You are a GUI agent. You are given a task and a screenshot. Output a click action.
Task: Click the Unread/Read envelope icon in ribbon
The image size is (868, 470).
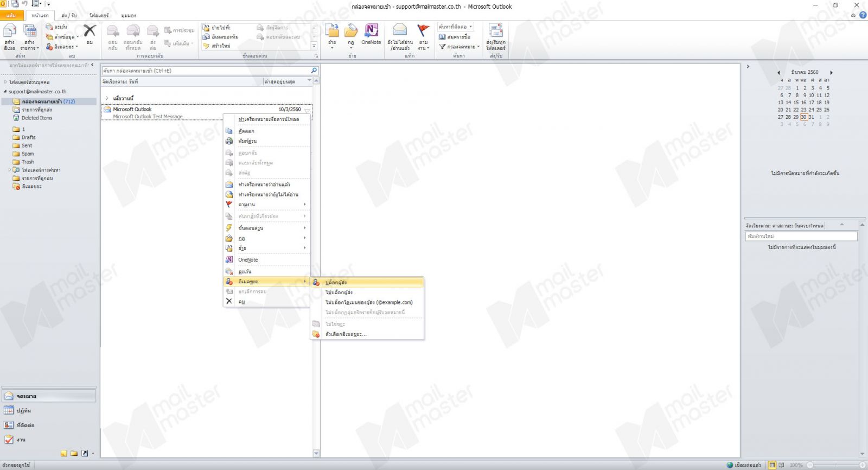pos(400,30)
